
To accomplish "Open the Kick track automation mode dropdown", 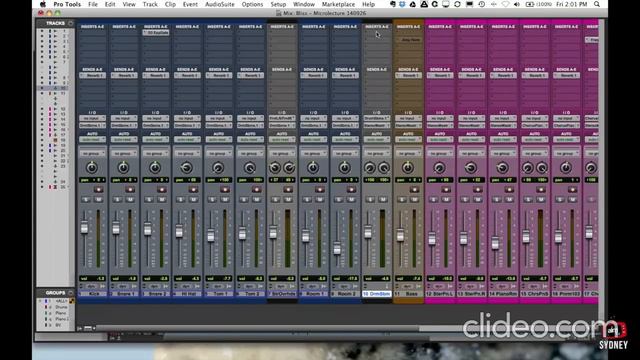I will pos(92,140).
